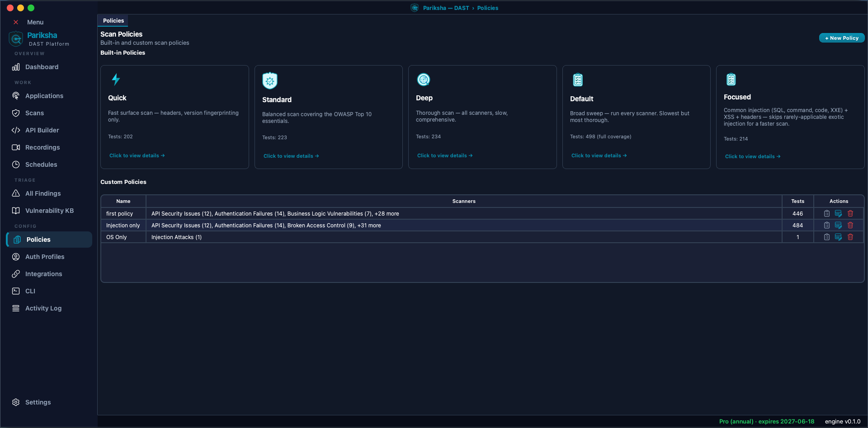
Task: Open Integrations via the link icon
Action: coord(16,274)
